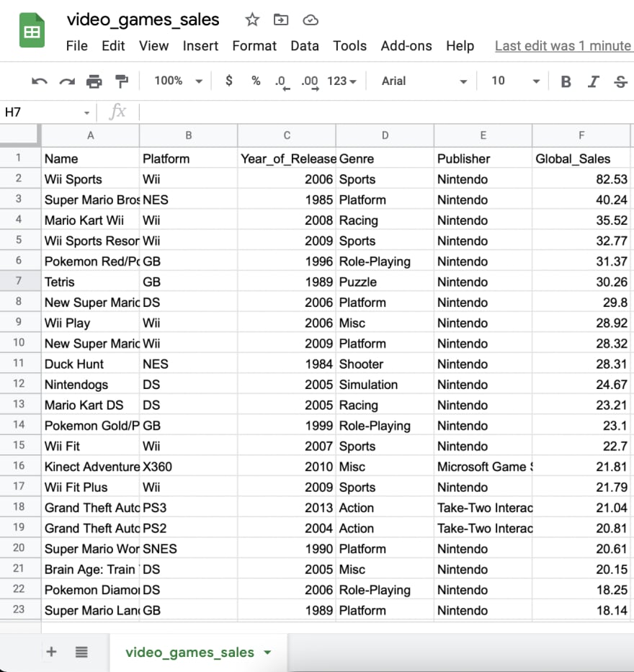Click the Name header cell

(91, 158)
